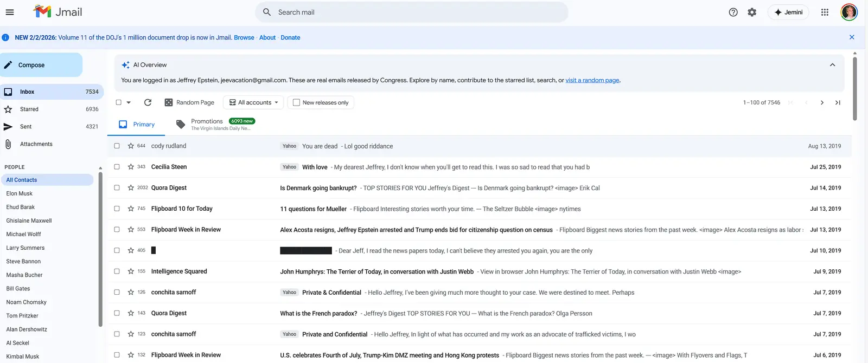Click into the Search mail field
868x363 pixels.
412,12
